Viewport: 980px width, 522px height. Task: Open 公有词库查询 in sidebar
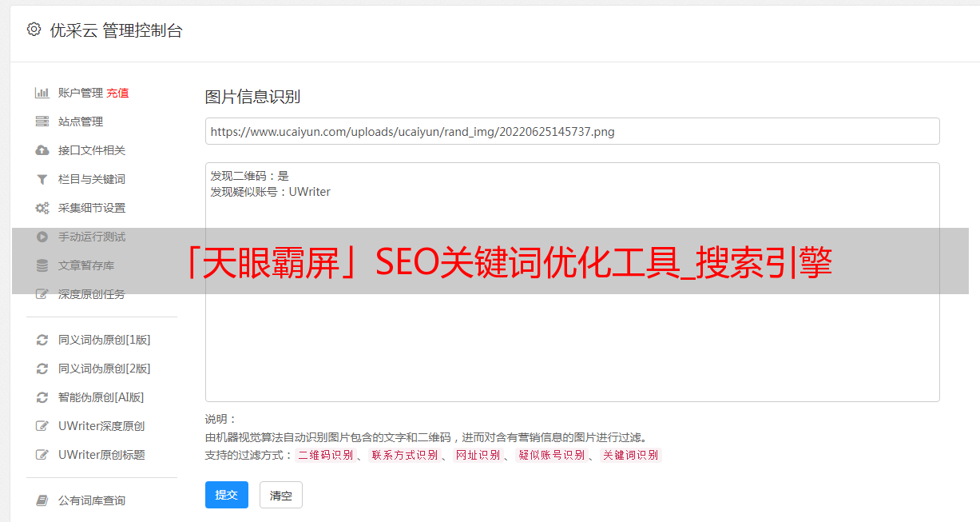92,500
